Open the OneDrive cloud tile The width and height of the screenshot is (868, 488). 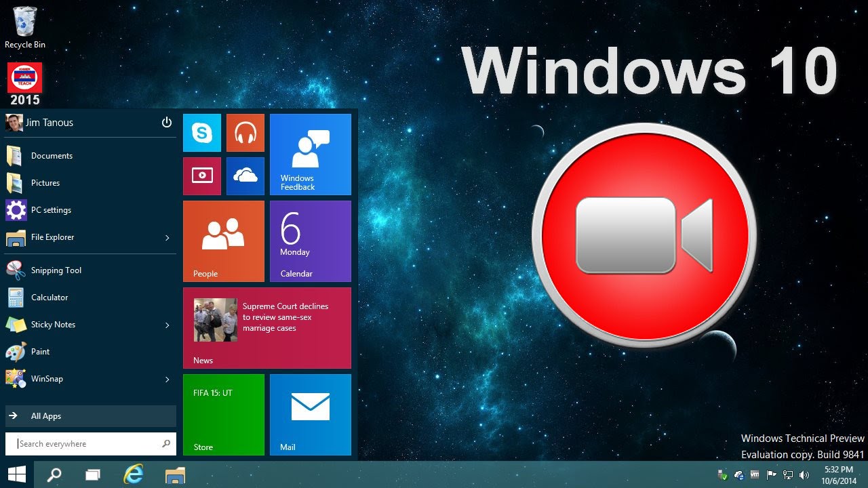[x=245, y=176]
